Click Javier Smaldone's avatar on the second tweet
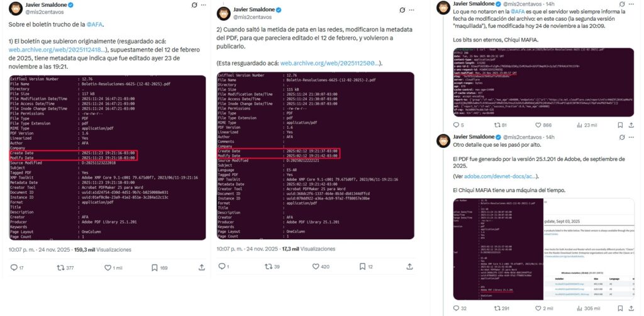The width and height of the screenshot is (644, 316). pyautogui.click(x=226, y=14)
